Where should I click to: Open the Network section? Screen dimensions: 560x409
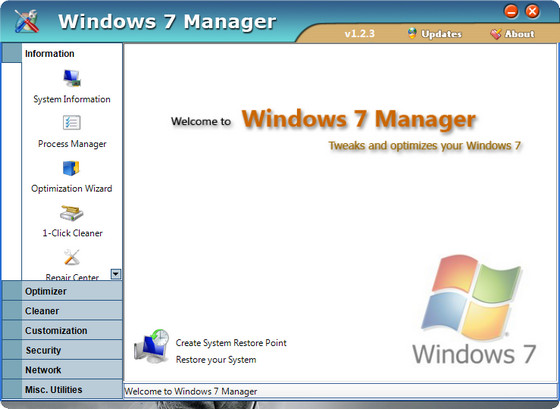click(x=62, y=370)
